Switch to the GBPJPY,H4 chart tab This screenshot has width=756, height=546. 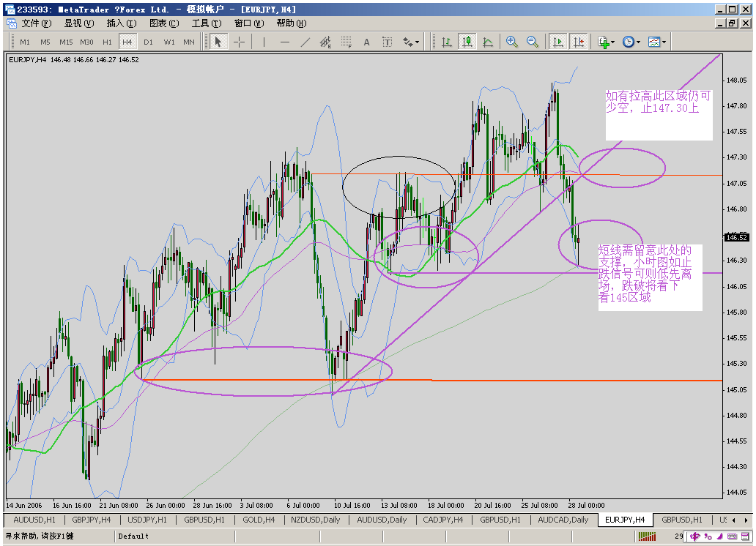tap(92, 520)
